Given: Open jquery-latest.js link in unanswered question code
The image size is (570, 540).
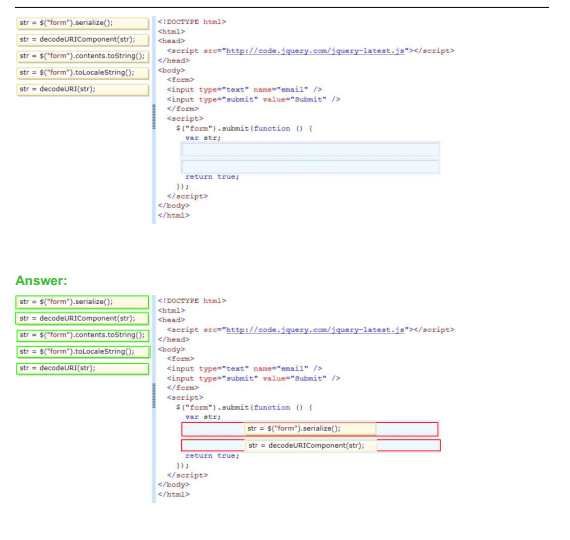Looking at the screenshot, I should click(x=315, y=51).
